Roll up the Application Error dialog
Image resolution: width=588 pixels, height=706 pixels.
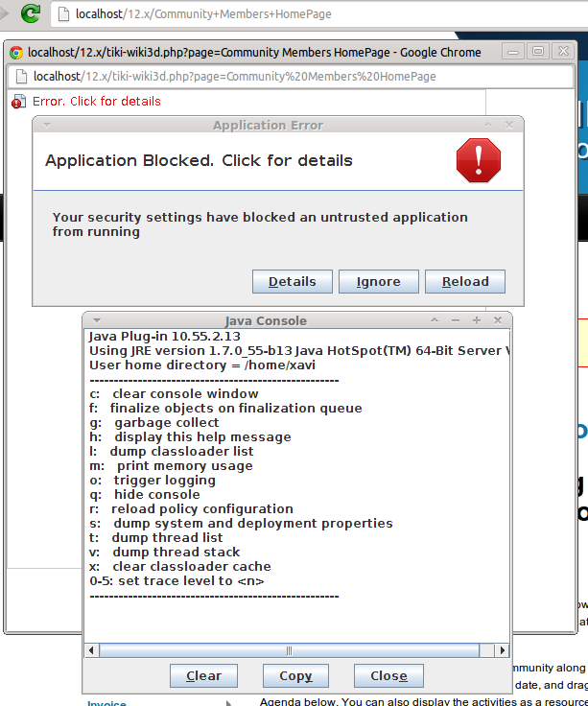pos(488,125)
